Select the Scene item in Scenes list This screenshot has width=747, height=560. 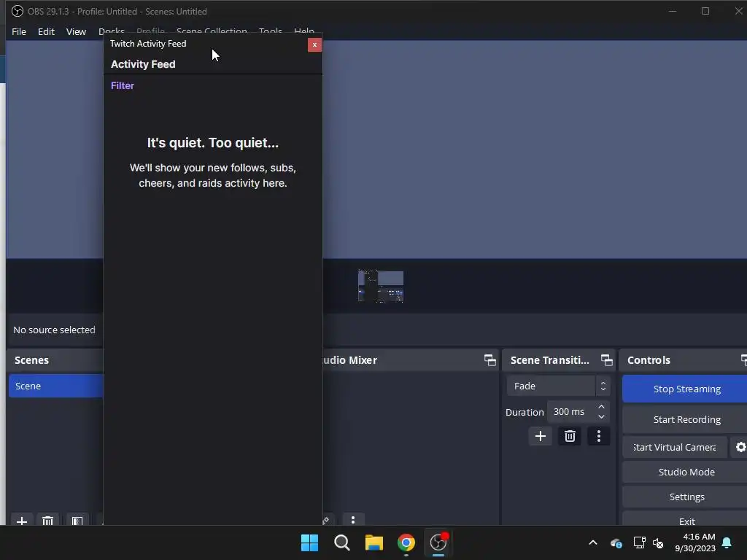[55, 386]
